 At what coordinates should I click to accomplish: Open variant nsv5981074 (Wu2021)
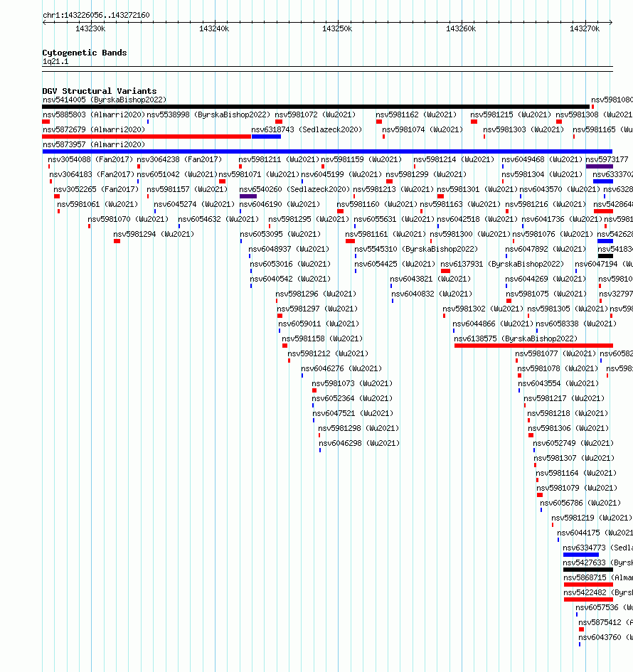(422, 129)
